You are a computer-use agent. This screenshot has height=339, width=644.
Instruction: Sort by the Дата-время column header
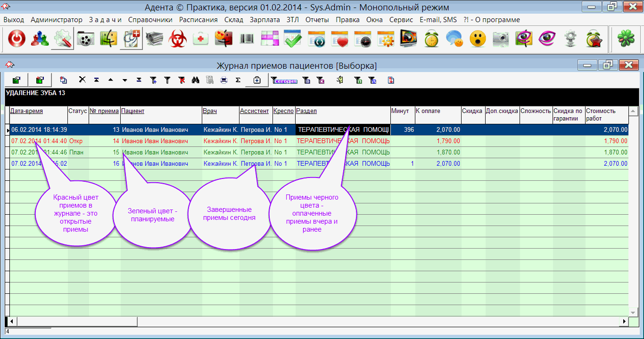[x=26, y=111]
